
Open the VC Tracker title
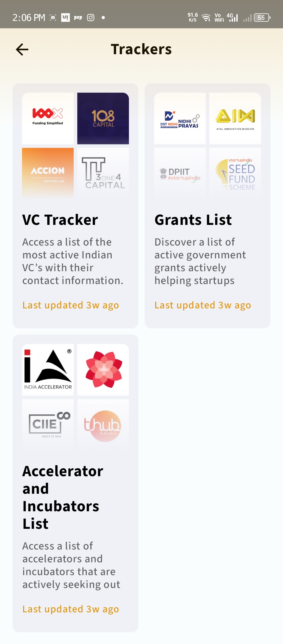pyautogui.click(x=60, y=220)
